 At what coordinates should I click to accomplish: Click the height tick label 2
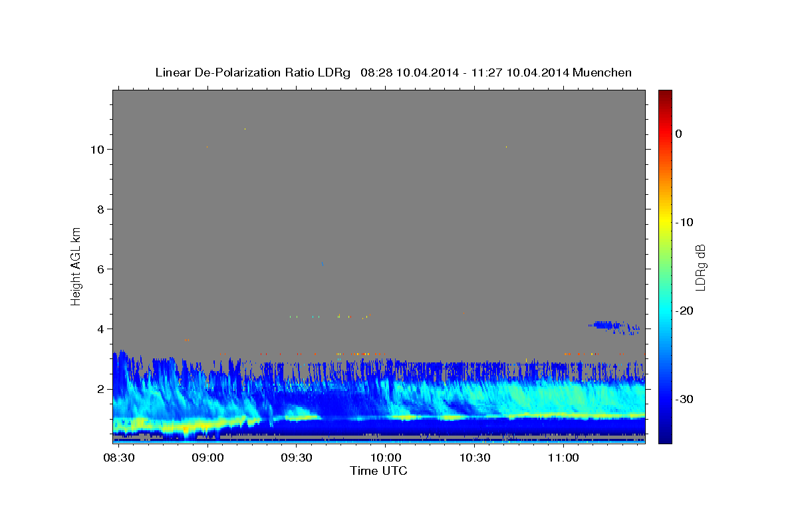pyautogui.click(x=102, y=388)
